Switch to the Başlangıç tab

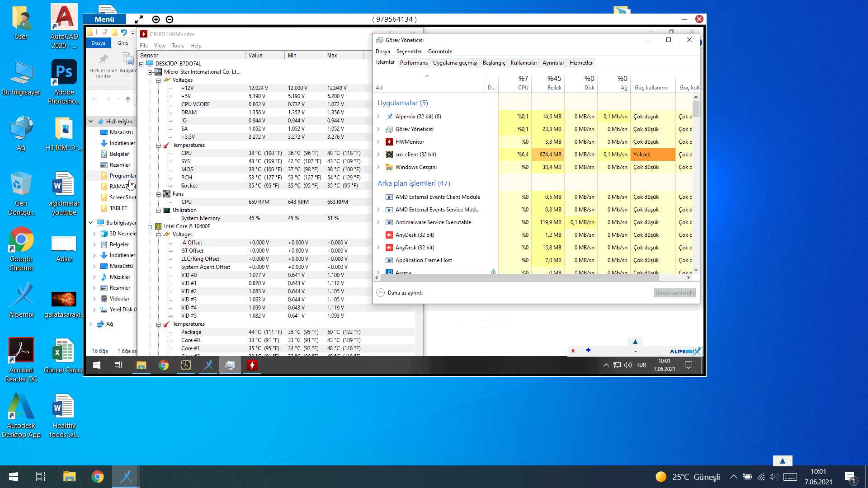pos(494,63)
